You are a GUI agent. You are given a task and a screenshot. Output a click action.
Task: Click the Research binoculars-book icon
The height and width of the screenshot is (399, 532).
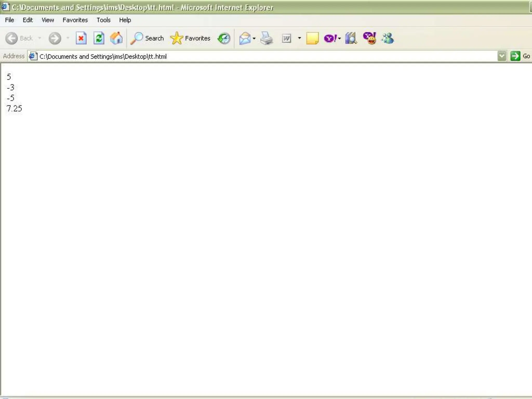point(351,38)
